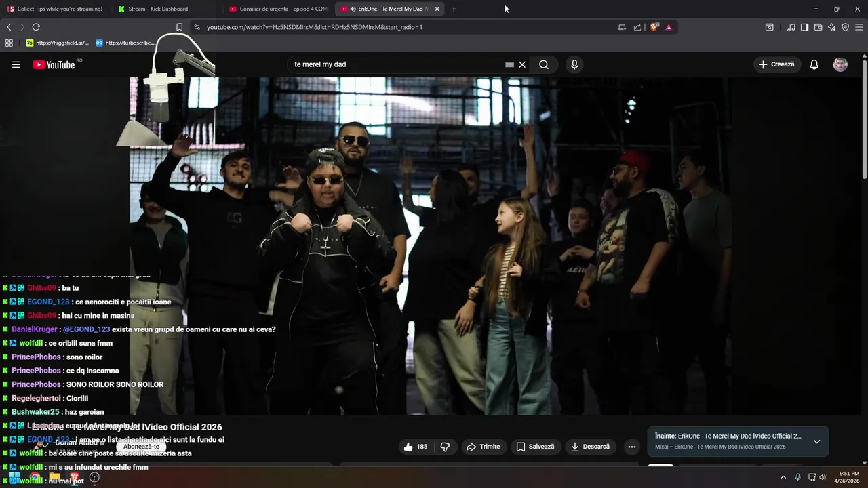Open the taskbar microphone indicator
Image resolution: width=868 pixels, height=488 pixels.
point(797,477)
